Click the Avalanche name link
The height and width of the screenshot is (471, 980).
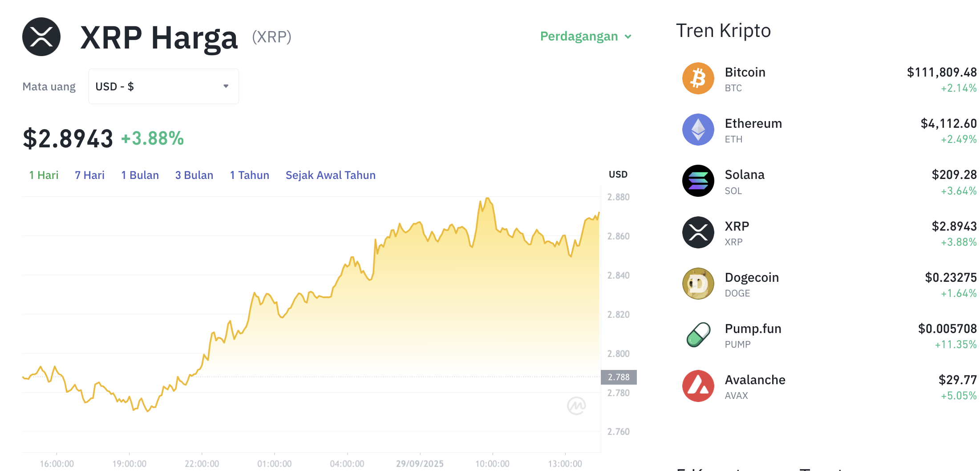point(755,379)
